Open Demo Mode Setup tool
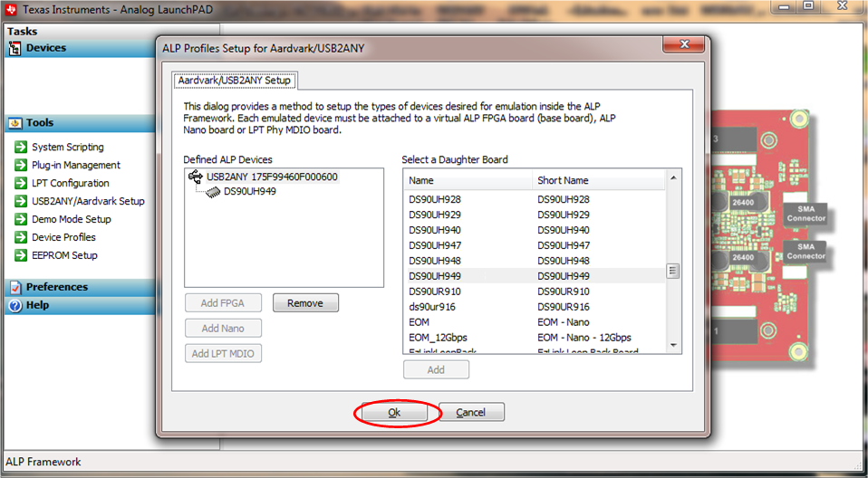 click(x=72, y=219)
